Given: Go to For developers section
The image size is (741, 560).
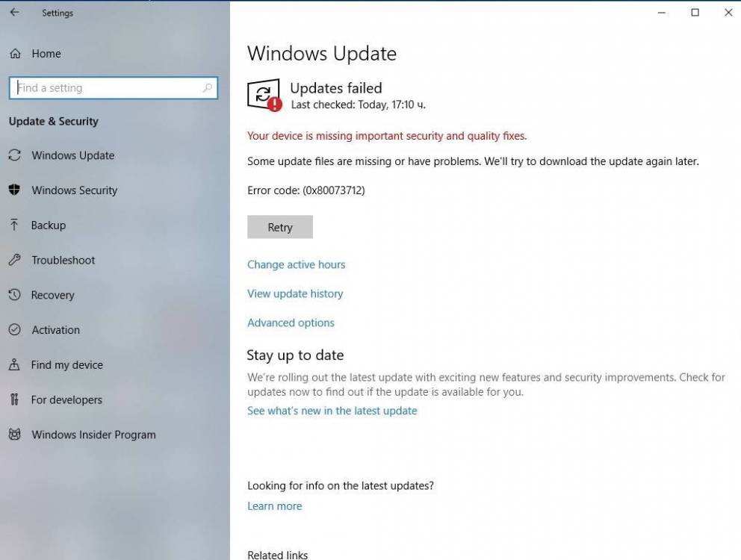Looking at the screenshot, I should coord(66,399).
